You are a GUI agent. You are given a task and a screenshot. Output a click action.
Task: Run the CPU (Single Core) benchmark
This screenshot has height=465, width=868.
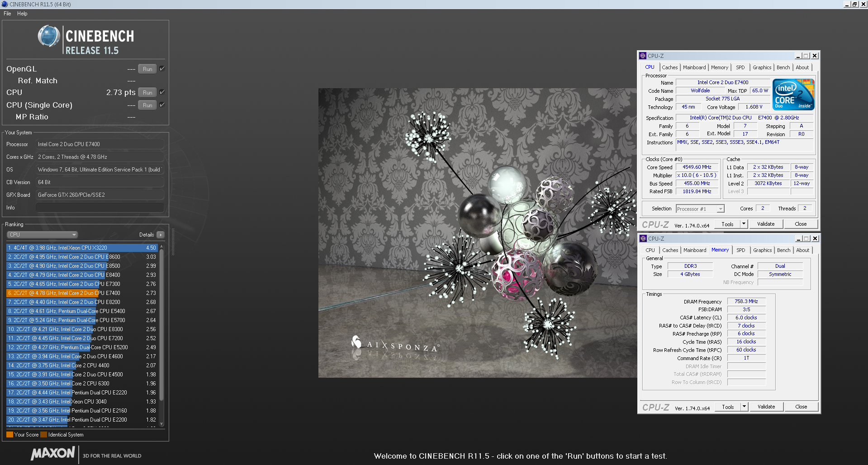point(147,105)
